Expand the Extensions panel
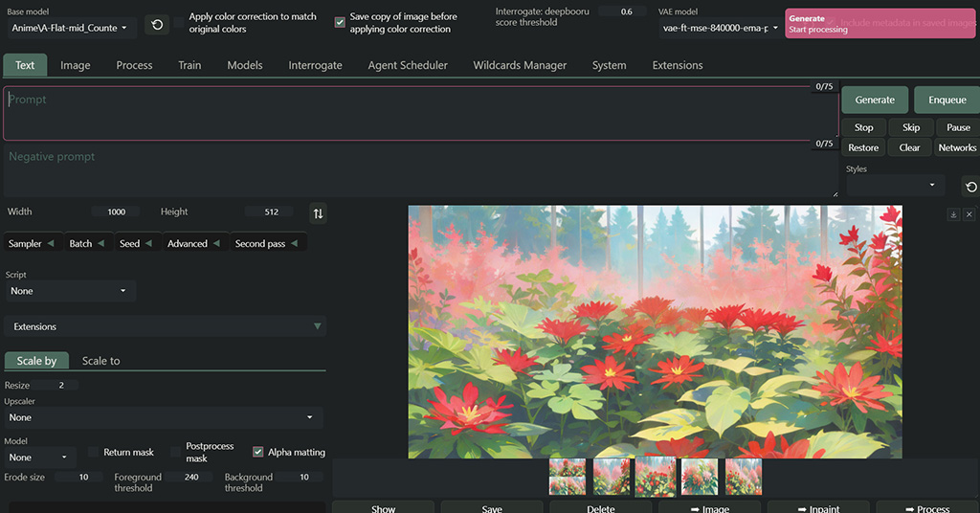The image size is (980, 513). [x=165, y=327]
